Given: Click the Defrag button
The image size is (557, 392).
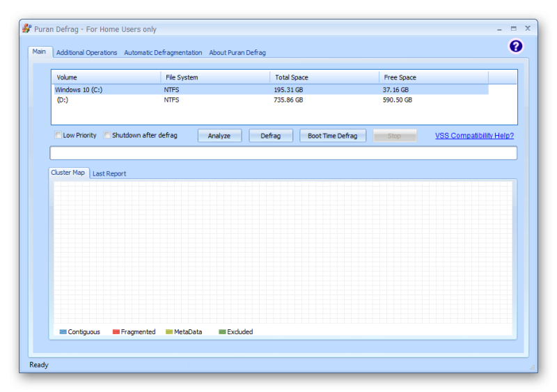Looking at the screenshot, I should coord(271,136).
